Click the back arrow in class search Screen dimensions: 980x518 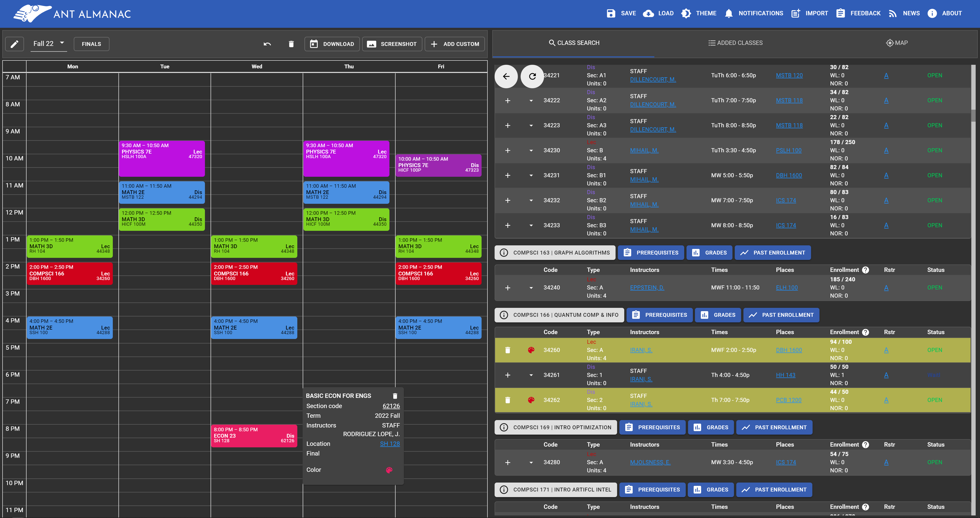[x=506, y=77]
